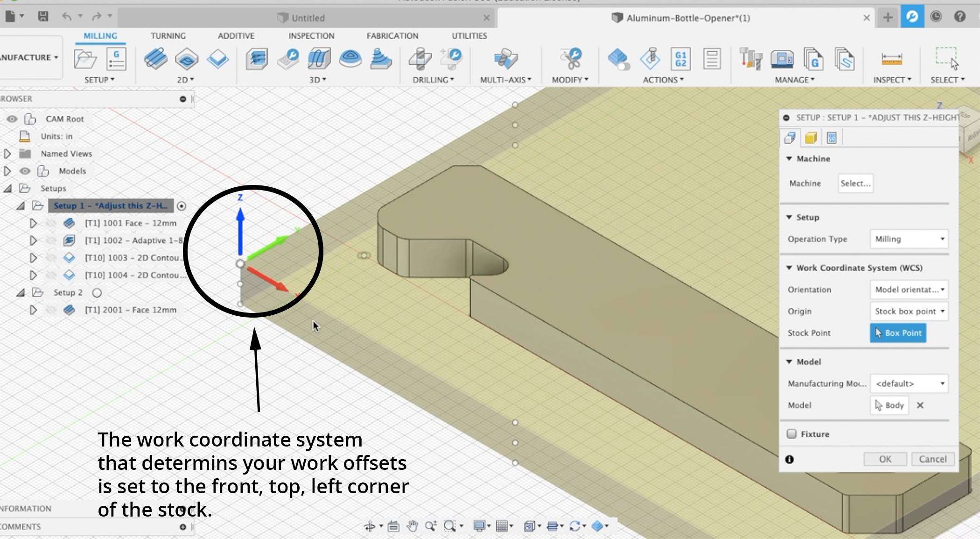Select the 2D Adaptive Clearing tool icon

click(x=155, y=59)
